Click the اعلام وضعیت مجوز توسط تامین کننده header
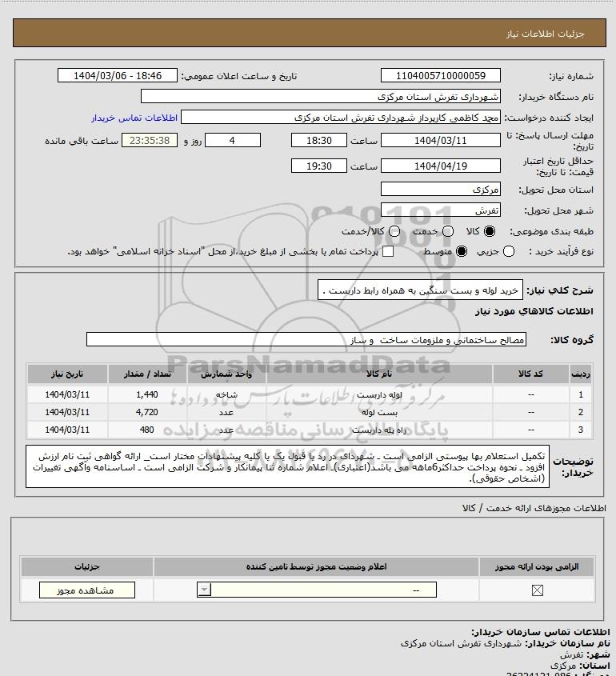Screen dimensions: 616x676 317,567
